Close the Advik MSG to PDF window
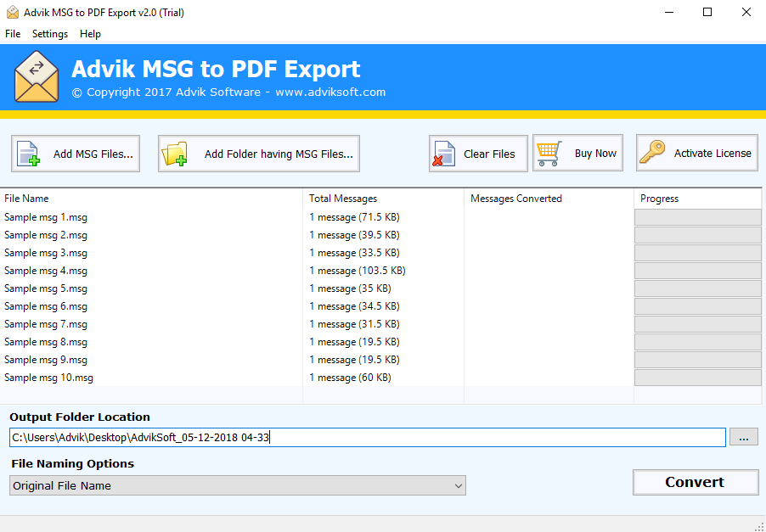Screen dimensions: 766x532 coord(746,13)
